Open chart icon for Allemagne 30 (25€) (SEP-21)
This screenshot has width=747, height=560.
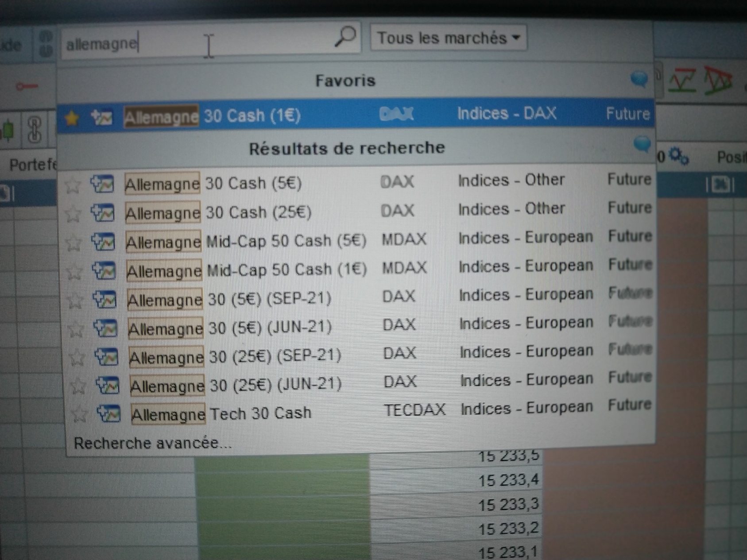coord(107,357)
